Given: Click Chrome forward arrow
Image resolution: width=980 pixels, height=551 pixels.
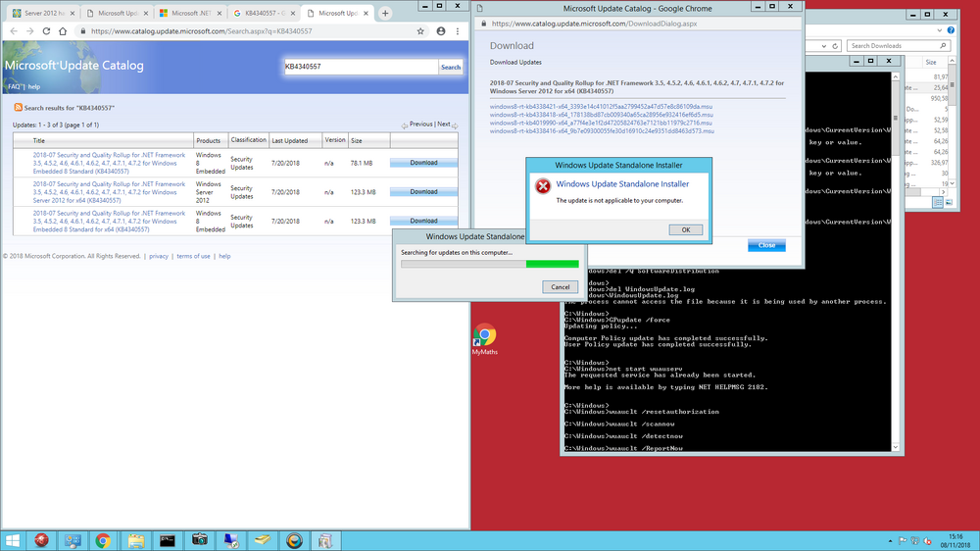Looking at the screenshot, I should pyautogui.click(x=30, y=30).
